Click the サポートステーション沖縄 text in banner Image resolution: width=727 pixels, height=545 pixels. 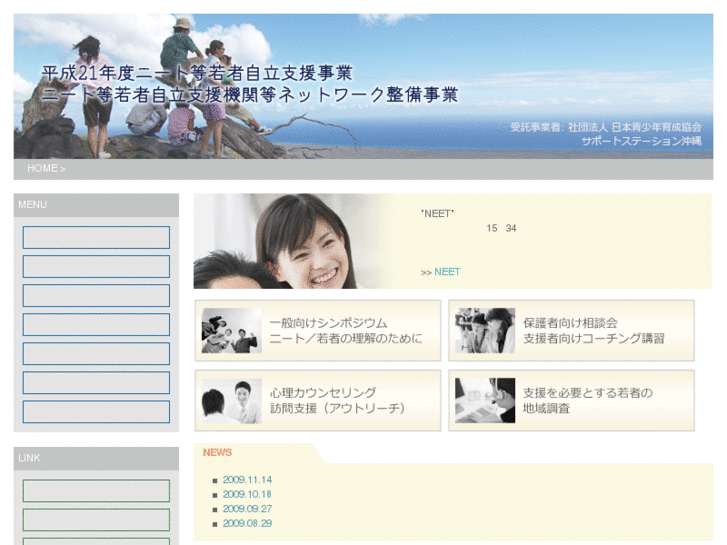tap(641, 141)
